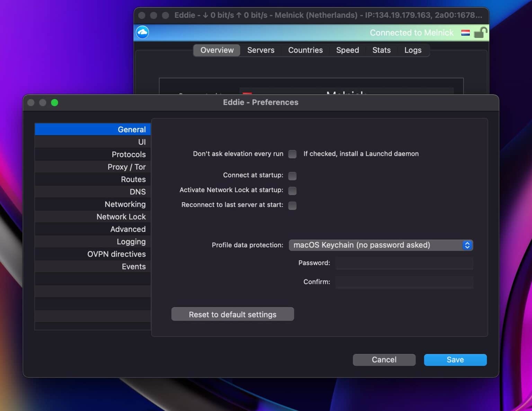Open the Network Lock settings
532x411 pixels.
pos(121,216)
